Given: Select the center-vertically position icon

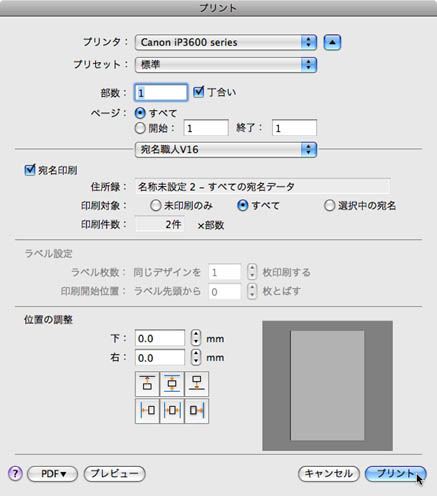Looking at the screenshot, I should tap(172, 384).
